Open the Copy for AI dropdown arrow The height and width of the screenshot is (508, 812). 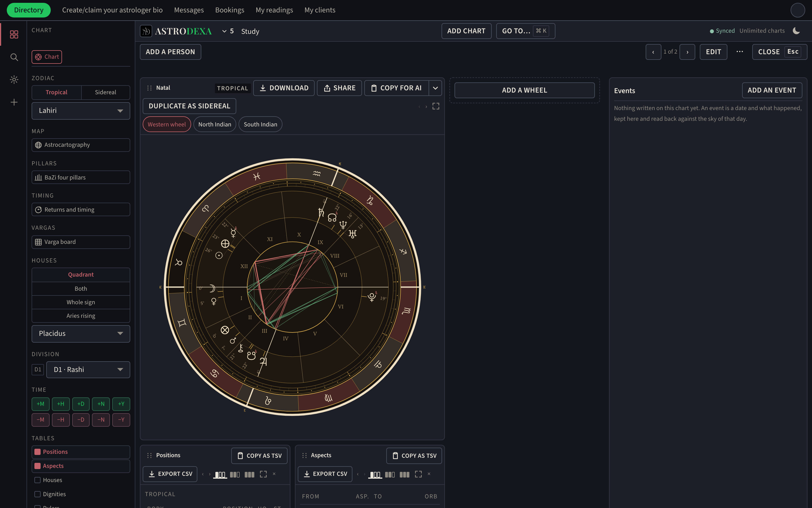click(x=435, y=88)
